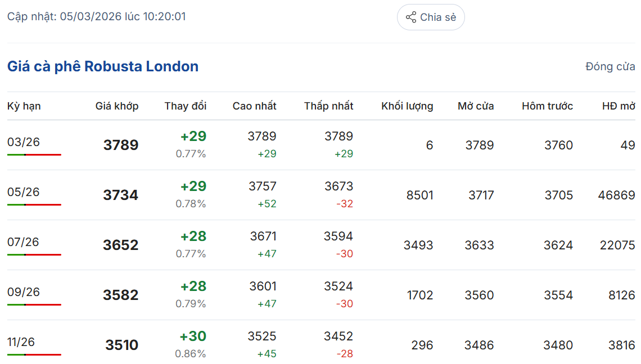
Task: Click the open interest value 46869
Action: pyautogui.click(x=617, y=195)
